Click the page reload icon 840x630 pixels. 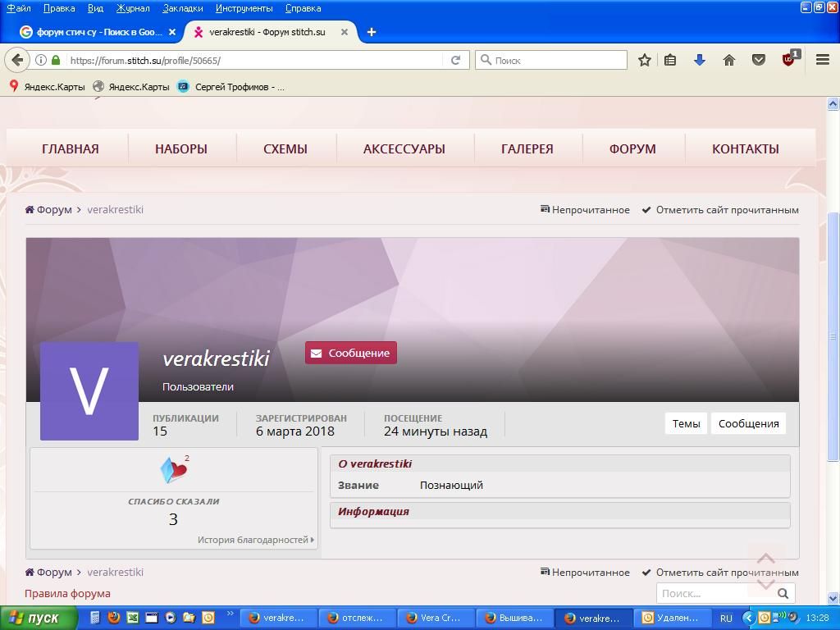click(455, 60)
